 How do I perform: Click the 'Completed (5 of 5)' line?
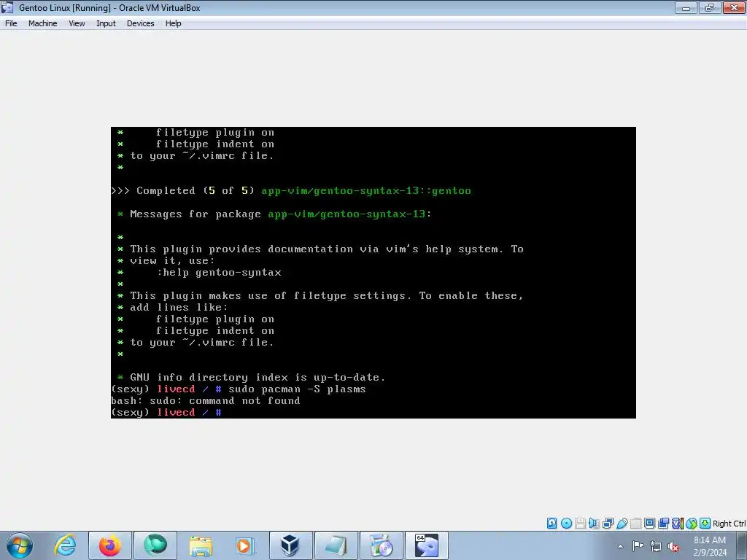click(291, 191)
